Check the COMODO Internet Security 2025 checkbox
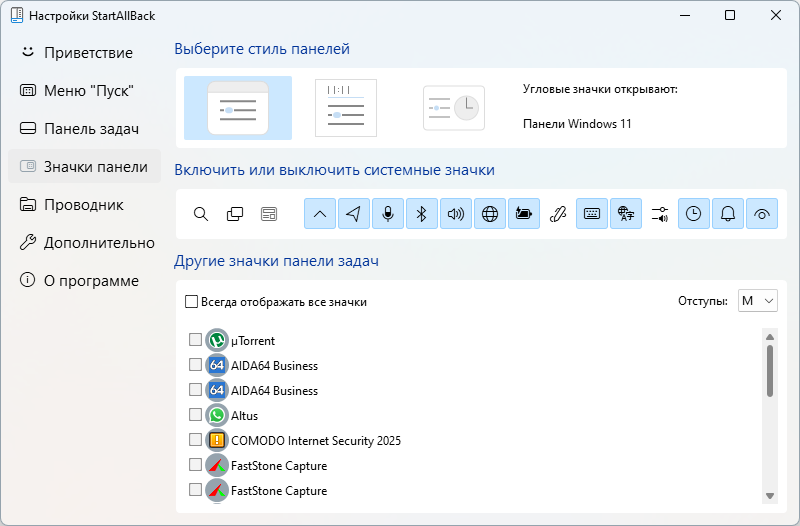 pos(195,439)
